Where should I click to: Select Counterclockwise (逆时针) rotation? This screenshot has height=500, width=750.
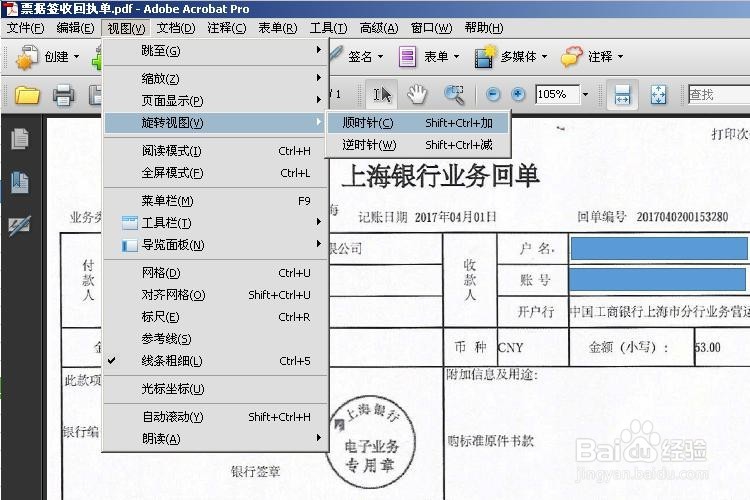coord(418,144)
